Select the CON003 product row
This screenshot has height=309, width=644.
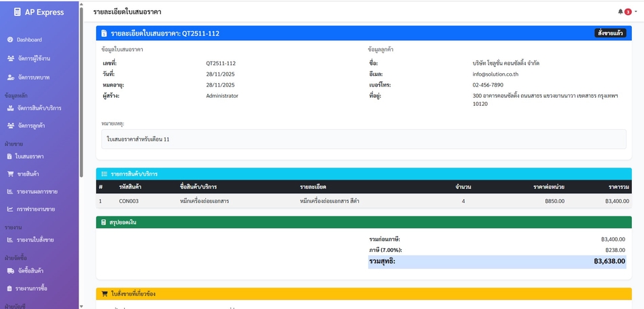point(363,200)
